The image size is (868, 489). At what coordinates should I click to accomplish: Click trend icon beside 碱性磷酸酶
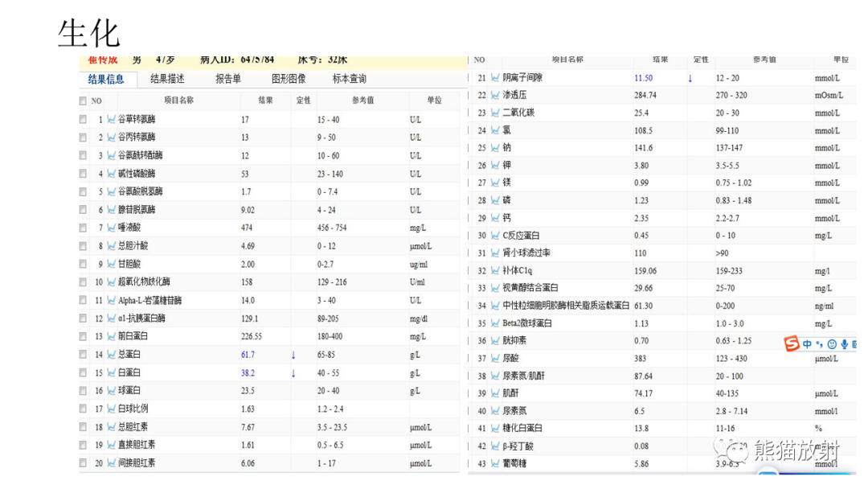point(111,174)
